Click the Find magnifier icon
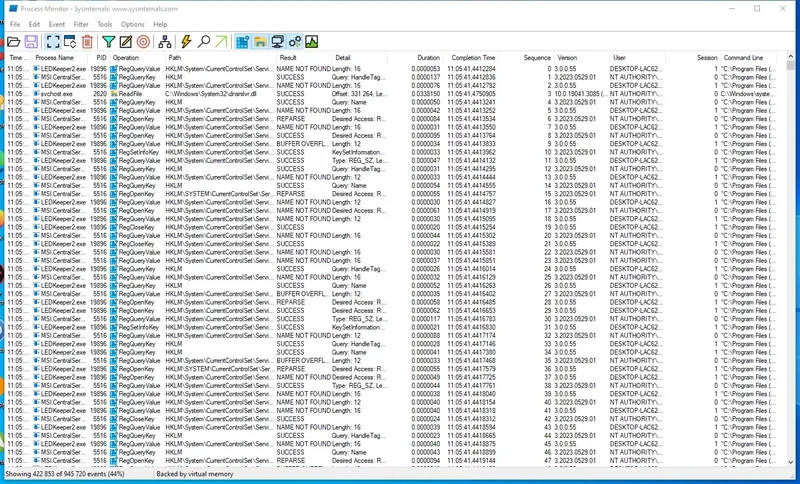This screenshot has width=800, height=484. click(x=204, y=42)
